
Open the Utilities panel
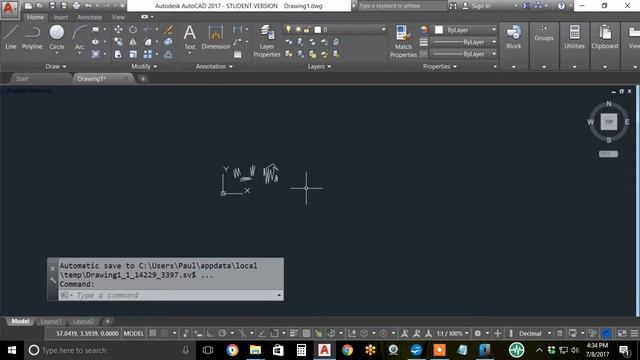click(x=574, y=45)
